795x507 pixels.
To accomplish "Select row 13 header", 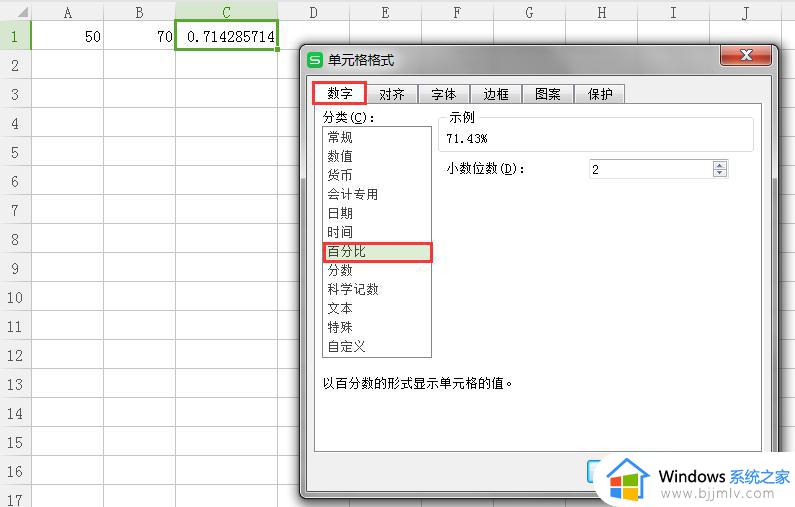I will tap(15, 384).
